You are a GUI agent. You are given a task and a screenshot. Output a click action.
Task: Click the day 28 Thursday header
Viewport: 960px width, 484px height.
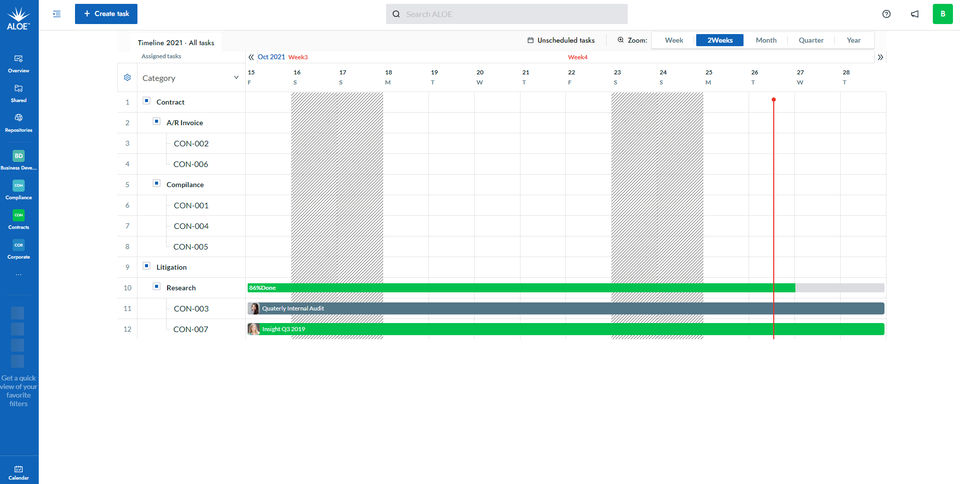coord(846,77)
